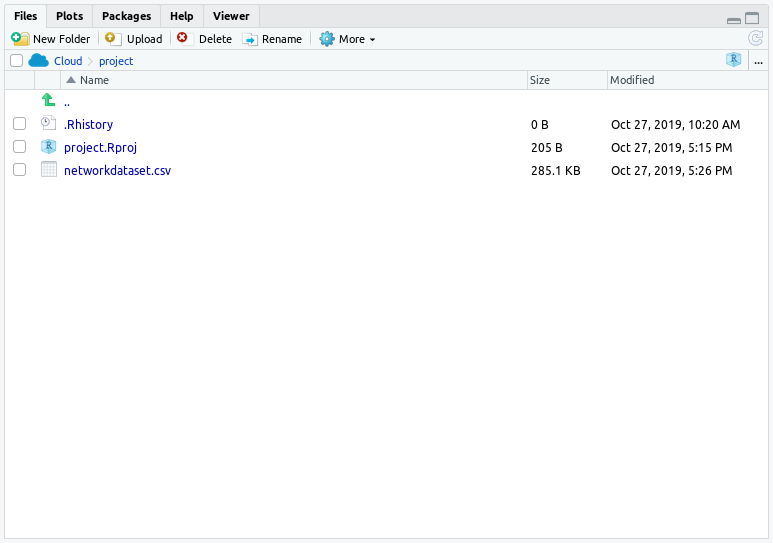Click the R project directory icon
Viewport: 773px width, 543px height.
point(734,60)
